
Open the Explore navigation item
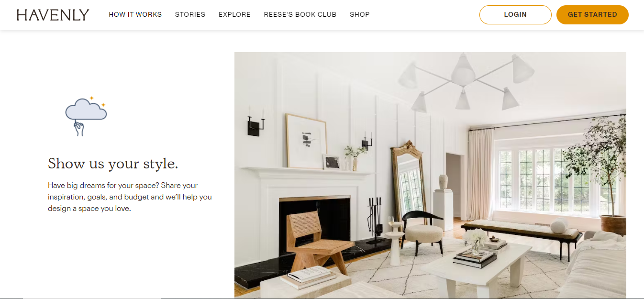[234, 15]
